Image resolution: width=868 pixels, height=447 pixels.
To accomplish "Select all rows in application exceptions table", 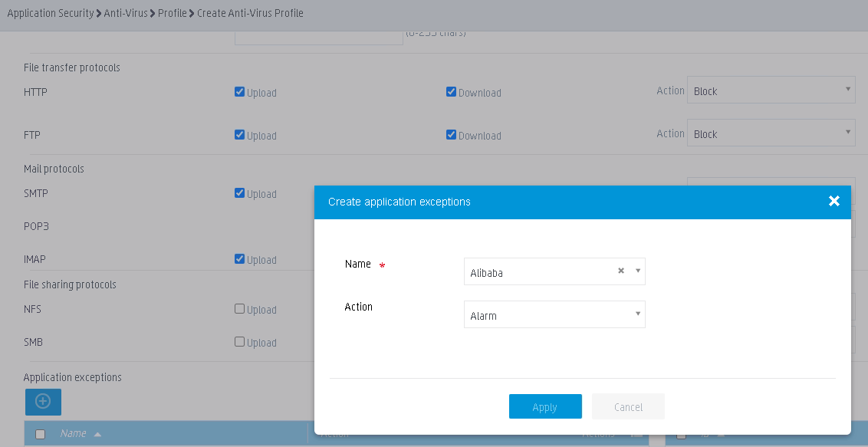I will (41, 434).
